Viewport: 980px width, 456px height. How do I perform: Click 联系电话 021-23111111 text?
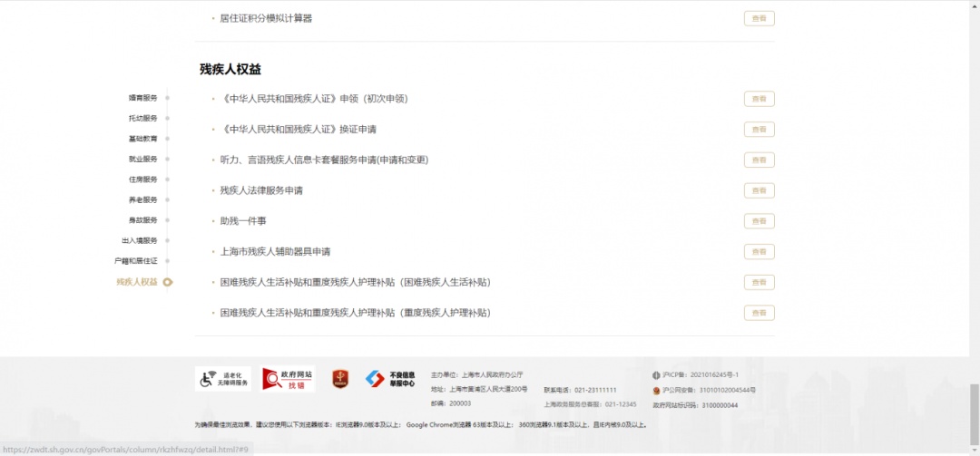pyautogui.click(x=580, y=390)
